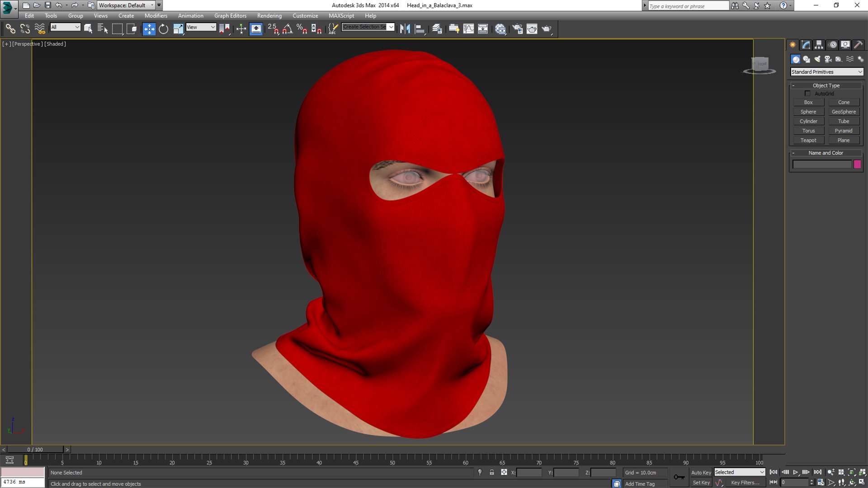Click the Undo arrow in quick access toolbar
The width and height of the screenshot is (868, 488).
(58, 5)
